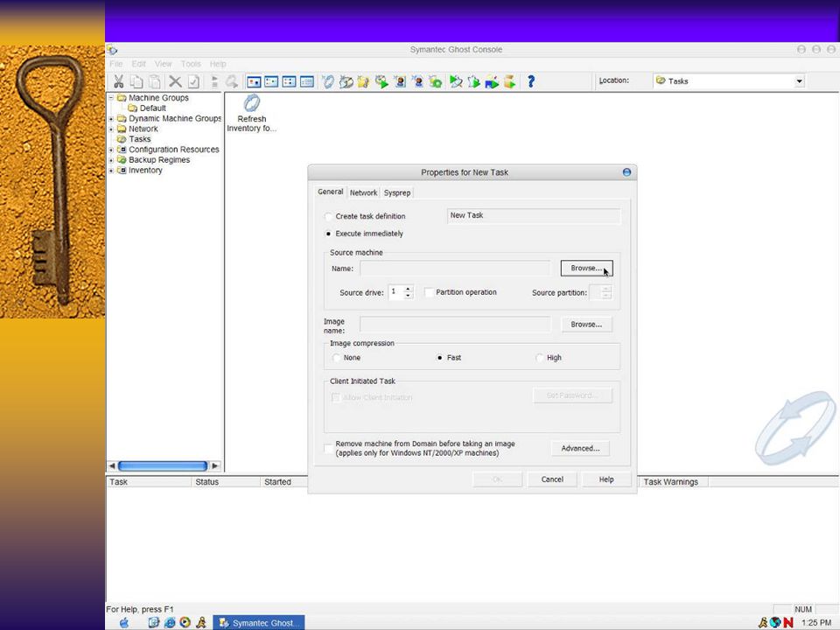Decrease Source drive with down arrow
This screenshot has width=840, height=630.
[x=409, y=296]
